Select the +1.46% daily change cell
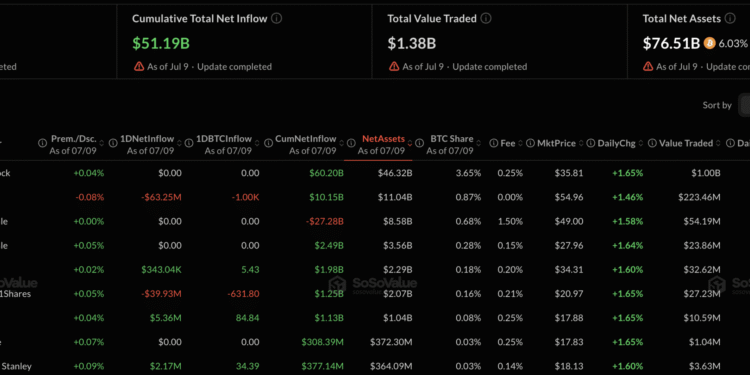The image size is (750, 375). pyautogui.click(x=628, y=197)
